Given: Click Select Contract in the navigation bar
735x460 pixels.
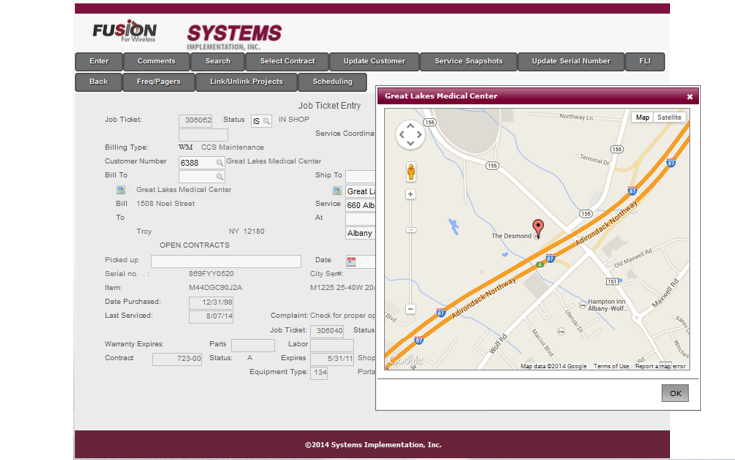Looking at the screenshot, I should point(287,61).
